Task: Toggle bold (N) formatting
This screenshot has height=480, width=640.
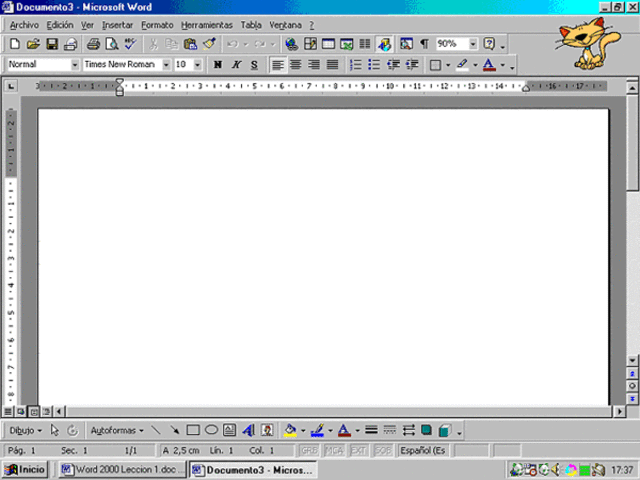Action: 218,64
